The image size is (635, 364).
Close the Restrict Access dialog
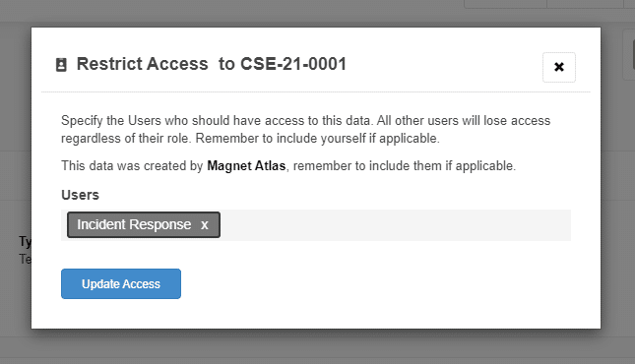(559, 67)
